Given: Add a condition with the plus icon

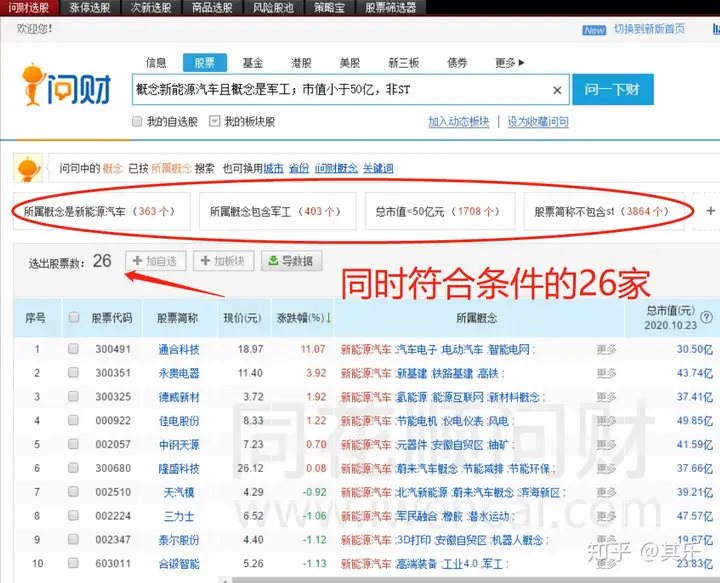Looking at the screenshot, I should [x=710, y=211].
